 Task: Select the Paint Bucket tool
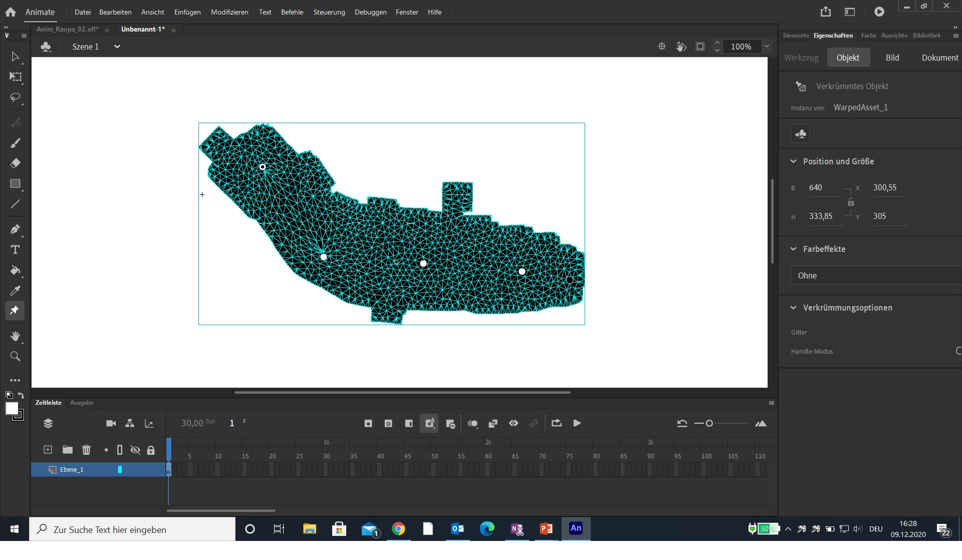click(x=15, y=270)
